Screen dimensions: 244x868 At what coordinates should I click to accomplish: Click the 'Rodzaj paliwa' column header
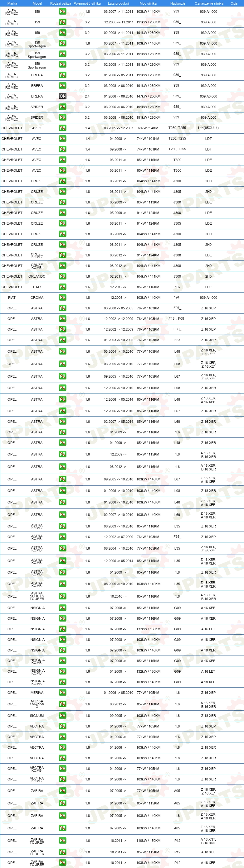coord(61,3)
